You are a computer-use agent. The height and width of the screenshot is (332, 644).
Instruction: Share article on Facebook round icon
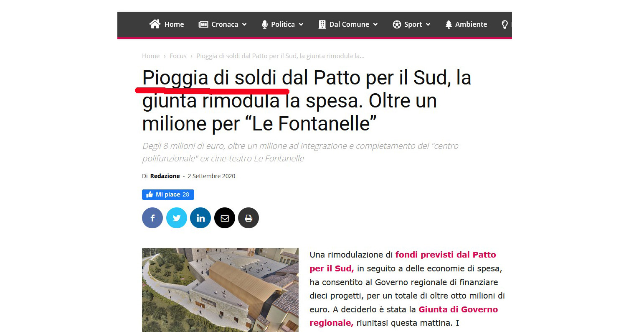click(152, 218)
